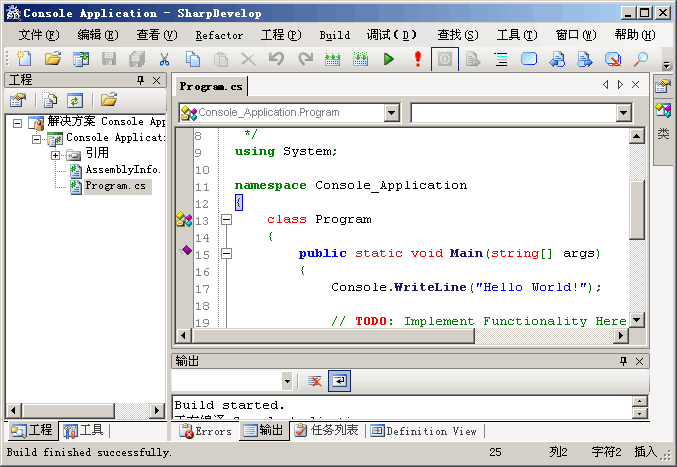
Task: Open the Debug menu
Action: [x=391, y=35]
